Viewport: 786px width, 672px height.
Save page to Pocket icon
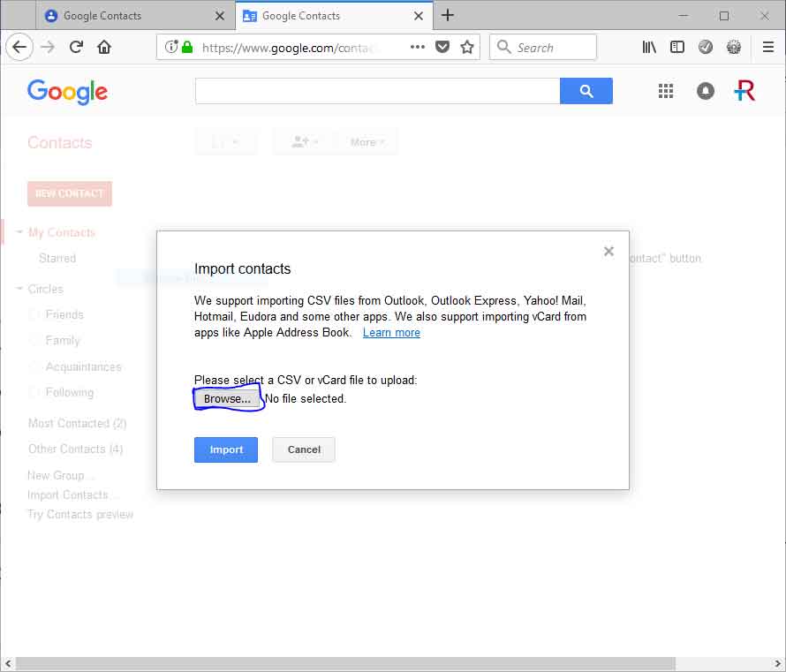[x=442, y=47]
